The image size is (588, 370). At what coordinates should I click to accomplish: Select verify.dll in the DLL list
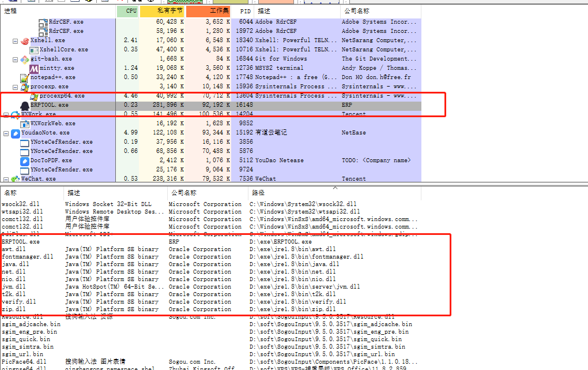(x=211, y=302)
